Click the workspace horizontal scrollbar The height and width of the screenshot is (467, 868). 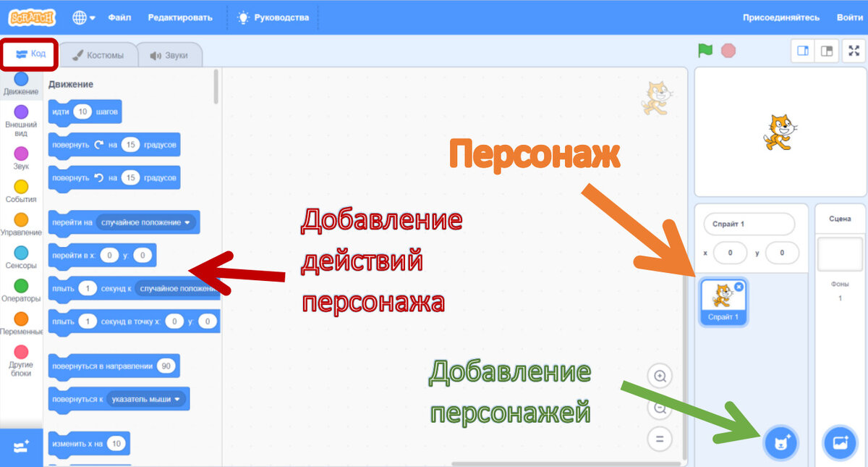point(567,463)
